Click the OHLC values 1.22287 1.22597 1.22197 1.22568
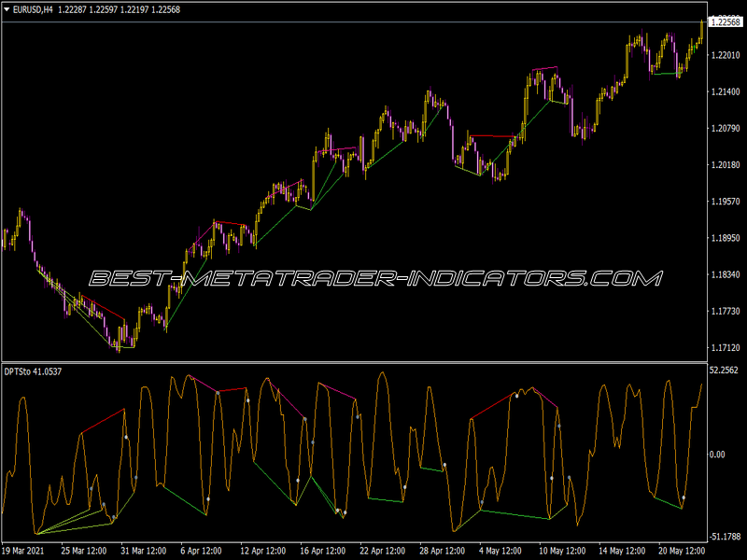The height and width of the screenshot is (560, 747). 120,9
